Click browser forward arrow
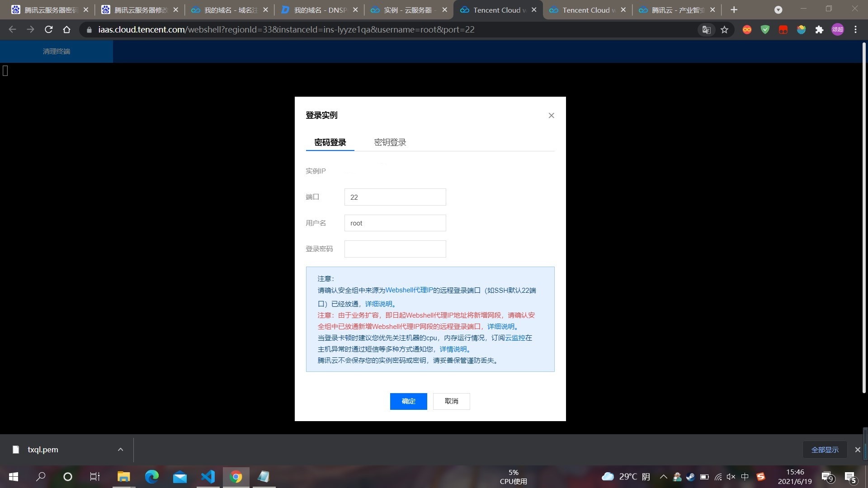The height and width of the screenshot is (488, 868). point(30,29)
